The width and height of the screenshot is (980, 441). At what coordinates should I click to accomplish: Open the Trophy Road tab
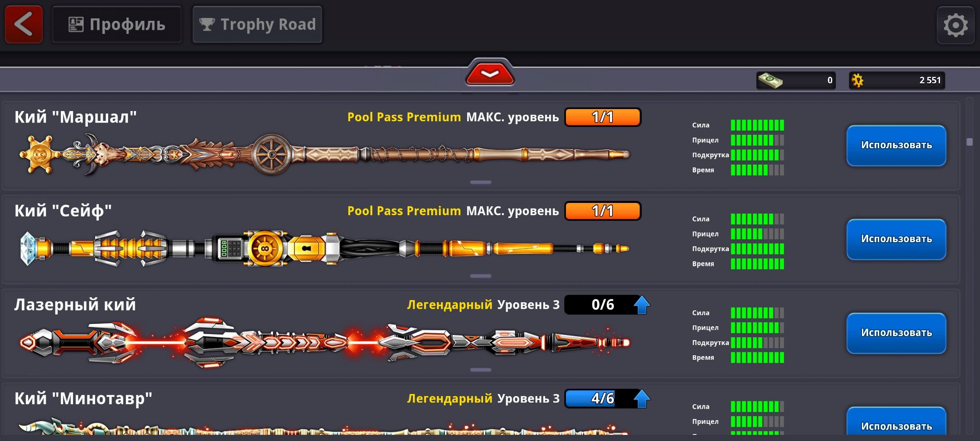pyautogui.click(x=257, y=24)
